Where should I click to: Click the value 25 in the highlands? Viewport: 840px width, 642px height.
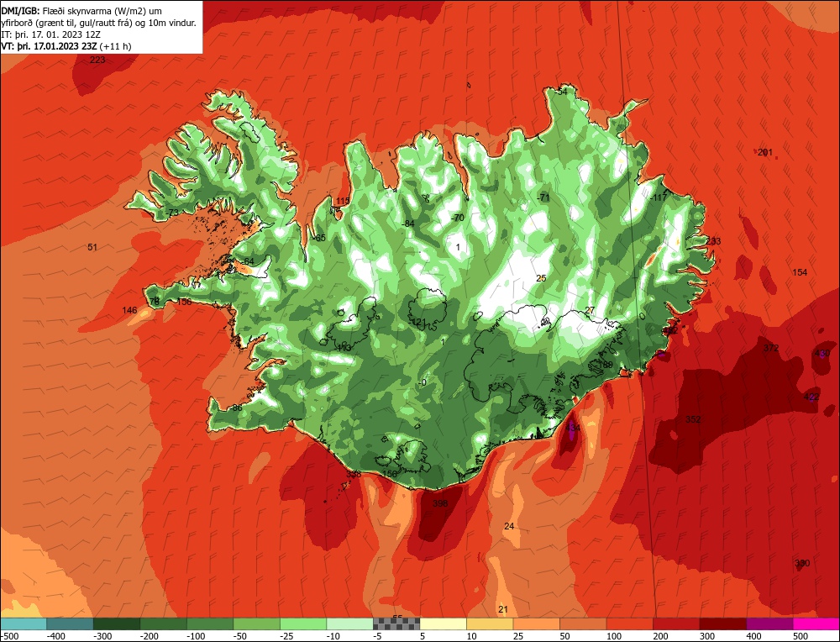coord(541,278)
